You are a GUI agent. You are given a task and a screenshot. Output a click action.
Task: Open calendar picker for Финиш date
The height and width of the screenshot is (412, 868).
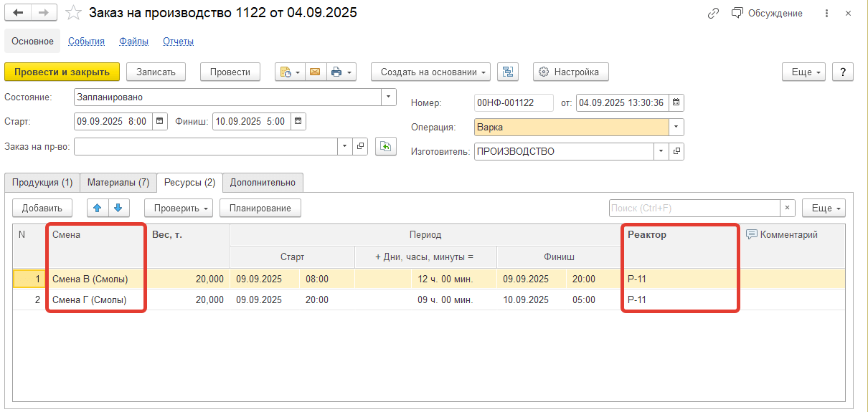pos(298,122)
